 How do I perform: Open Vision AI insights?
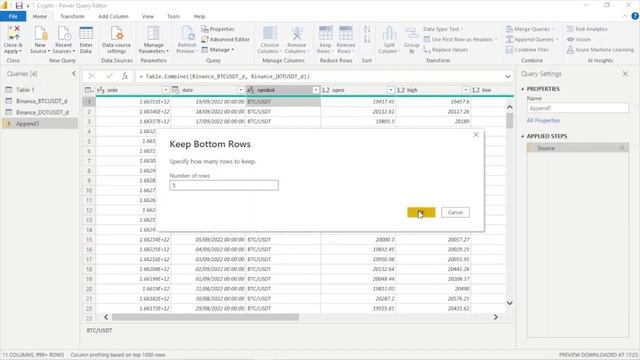[x=578, y=39]
